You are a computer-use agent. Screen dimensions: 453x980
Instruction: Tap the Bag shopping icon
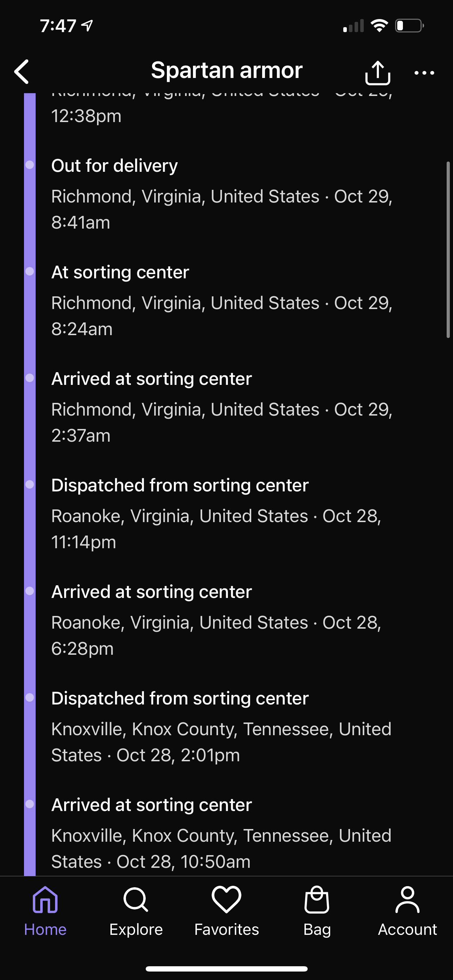(317, 900)
